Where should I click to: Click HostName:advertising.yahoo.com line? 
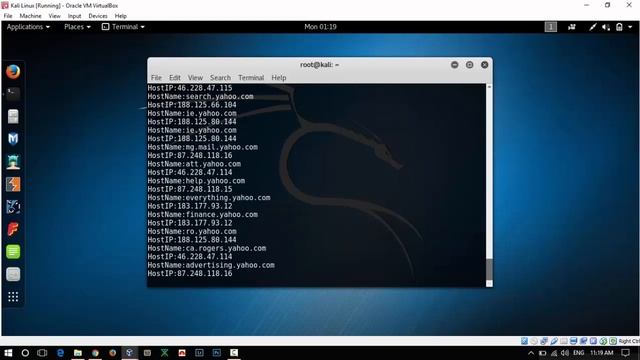point(211,265)
